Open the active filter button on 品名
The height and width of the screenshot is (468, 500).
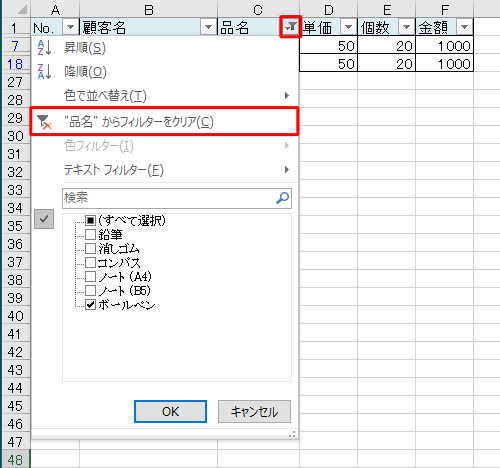pos(290,27)
